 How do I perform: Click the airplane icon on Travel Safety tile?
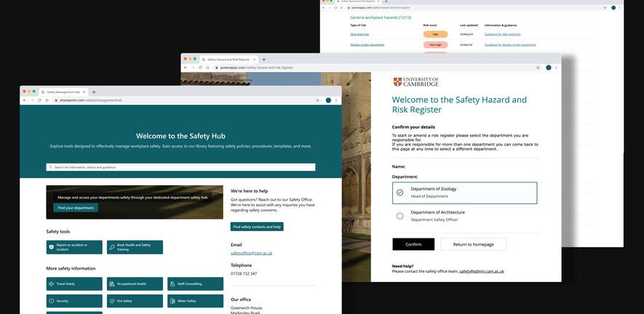coord(52,283)
